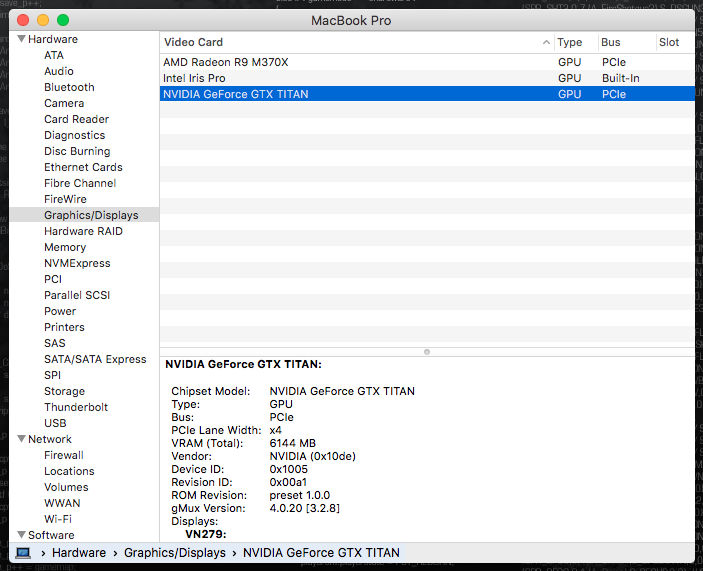Select PCI in the sidebar
This screenshot has height=571, width=703.
53,279
